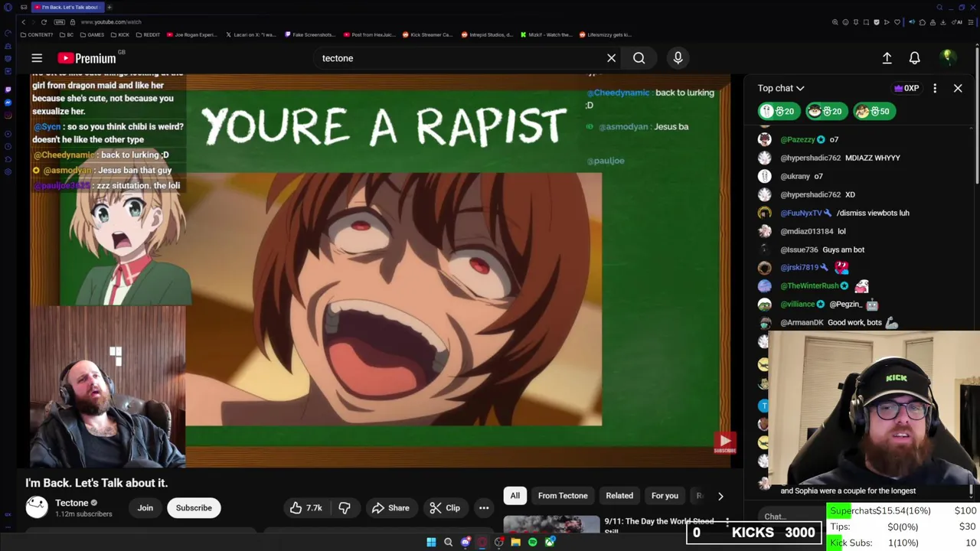The height and width of the screenshot is (551, 980).
Task: Select the All filter chip
Action: pos(515,496)
